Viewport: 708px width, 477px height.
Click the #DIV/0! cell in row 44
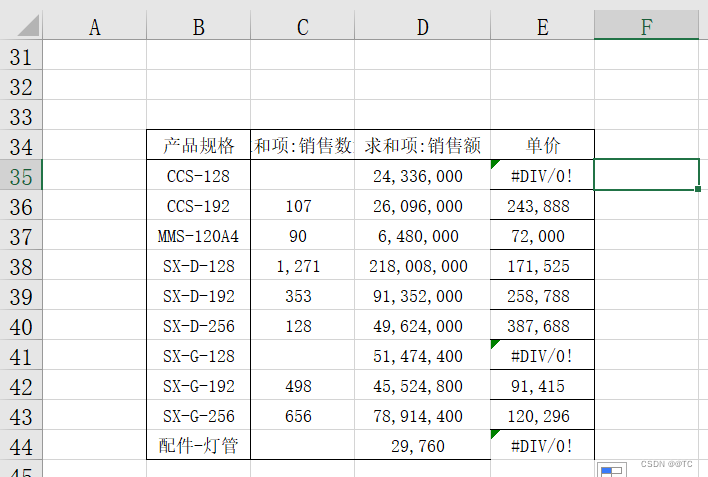coord(543,446)
